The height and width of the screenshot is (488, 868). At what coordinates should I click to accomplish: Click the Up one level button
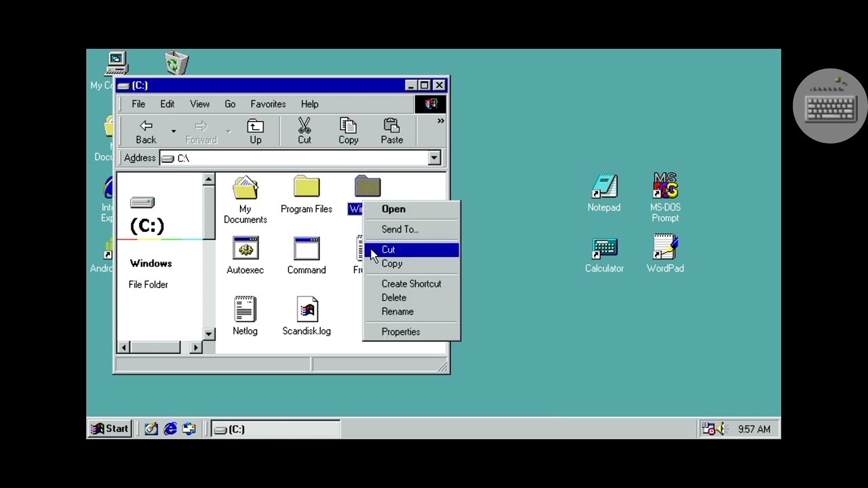coord(255,131)
